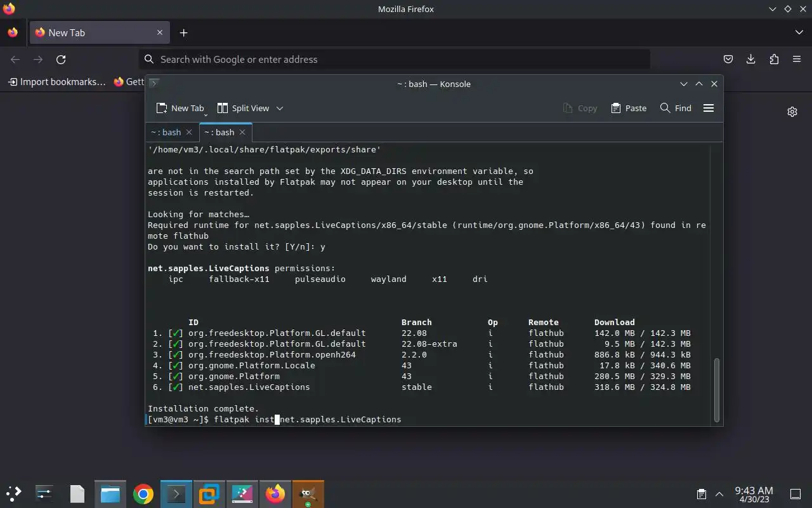Open Firefox application menu
This screenshot has width=812, height=508.
tap(797, 59)
